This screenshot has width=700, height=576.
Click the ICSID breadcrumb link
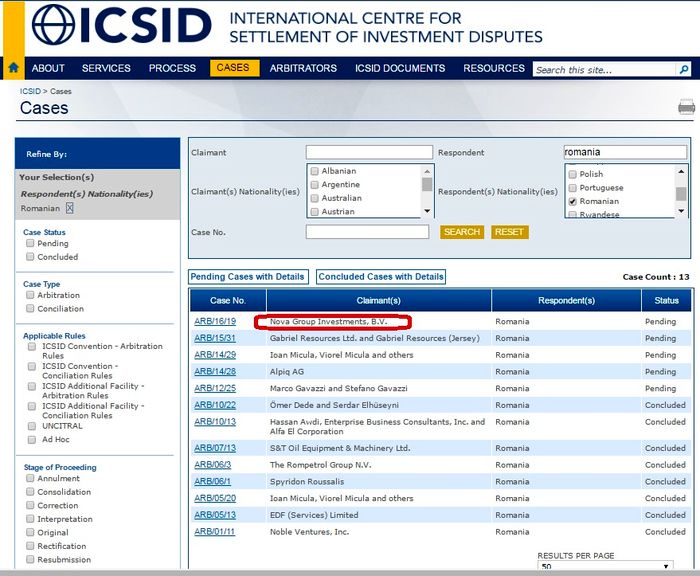30,91
